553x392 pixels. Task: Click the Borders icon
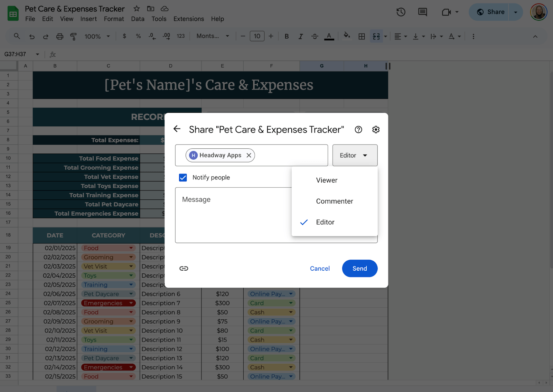coord(362,36)
